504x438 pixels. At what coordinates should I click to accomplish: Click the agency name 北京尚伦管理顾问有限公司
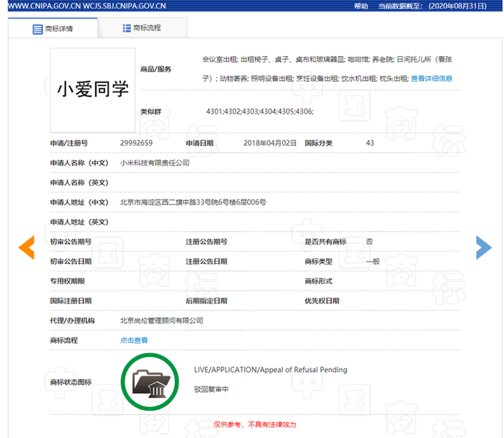click(161, 321)
